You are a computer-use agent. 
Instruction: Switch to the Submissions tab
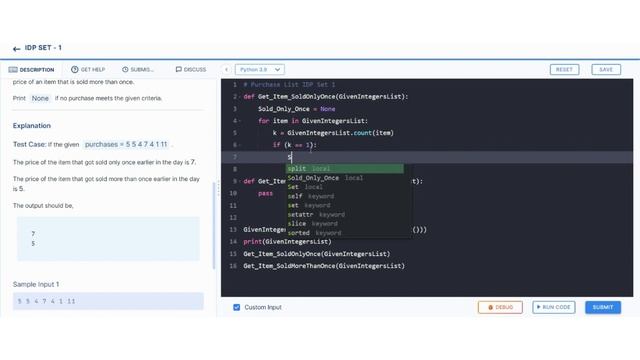[x=138, y=70]
